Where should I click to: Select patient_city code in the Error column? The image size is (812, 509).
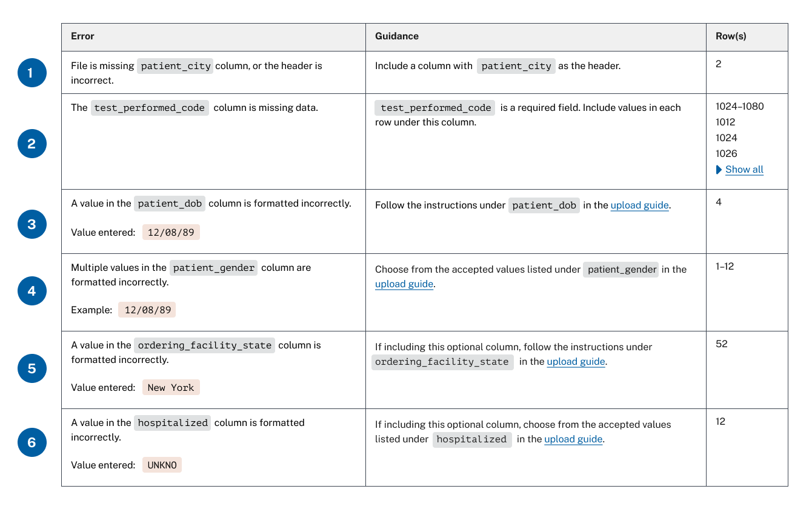coord(176,66)
